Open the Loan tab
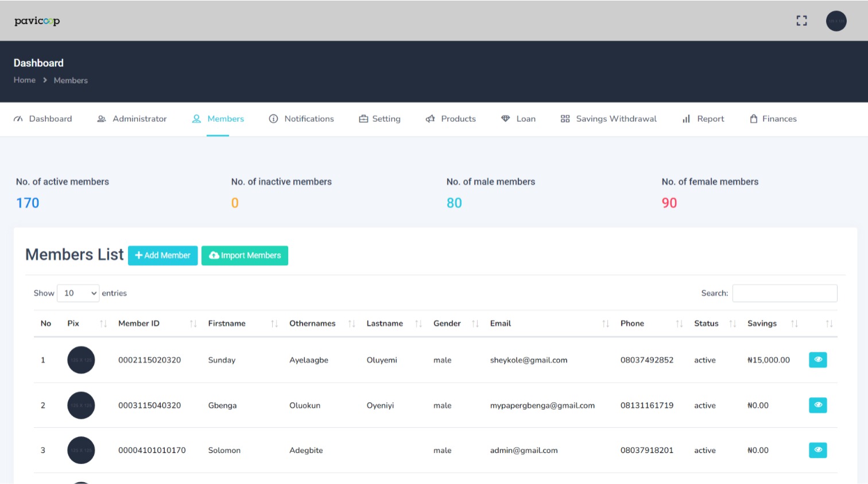Viewport: 868px width, 484px height. click(518, 119)
